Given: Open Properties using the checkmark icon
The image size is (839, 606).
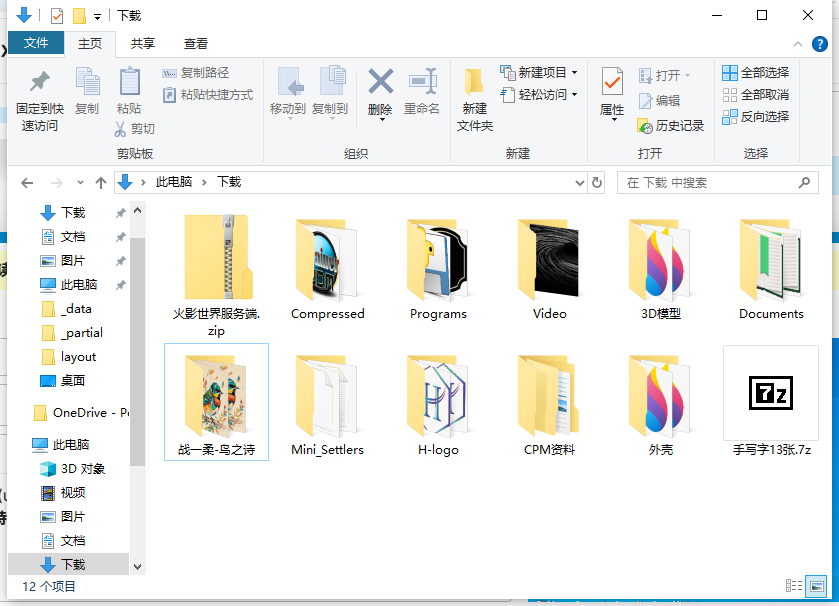Looking at the screenshot, I should click(612, 85).
